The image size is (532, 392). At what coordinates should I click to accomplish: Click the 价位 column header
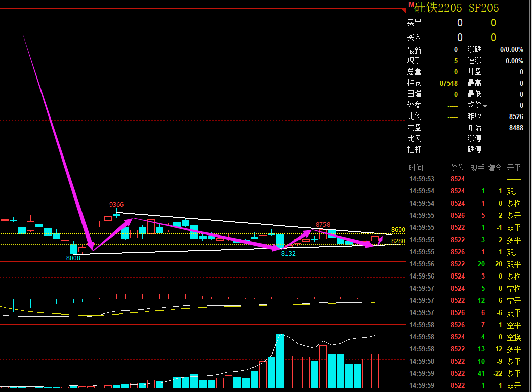click(x=457, y=168)
